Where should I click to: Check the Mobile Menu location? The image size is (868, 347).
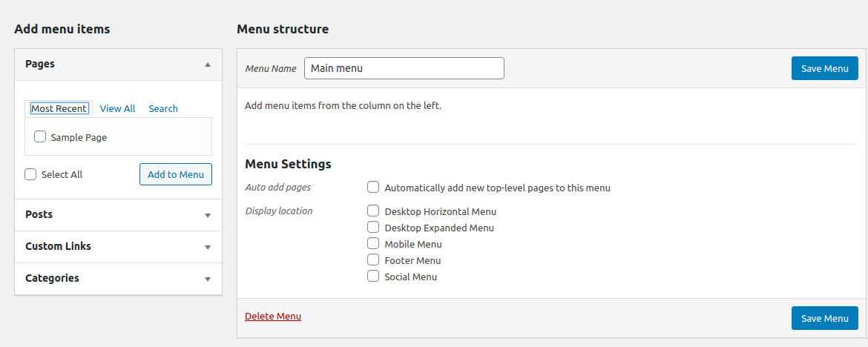click(373, 243)
